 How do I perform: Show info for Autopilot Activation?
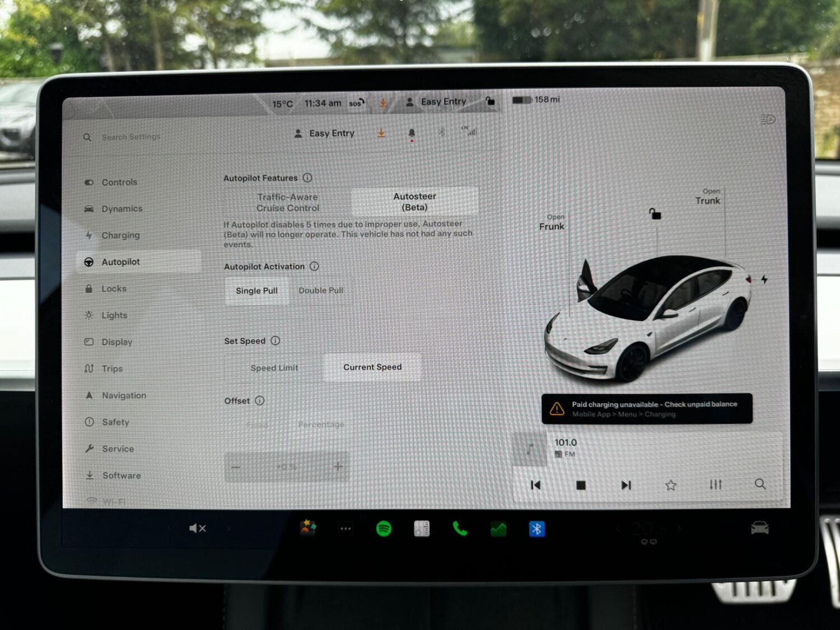point(314,266)
